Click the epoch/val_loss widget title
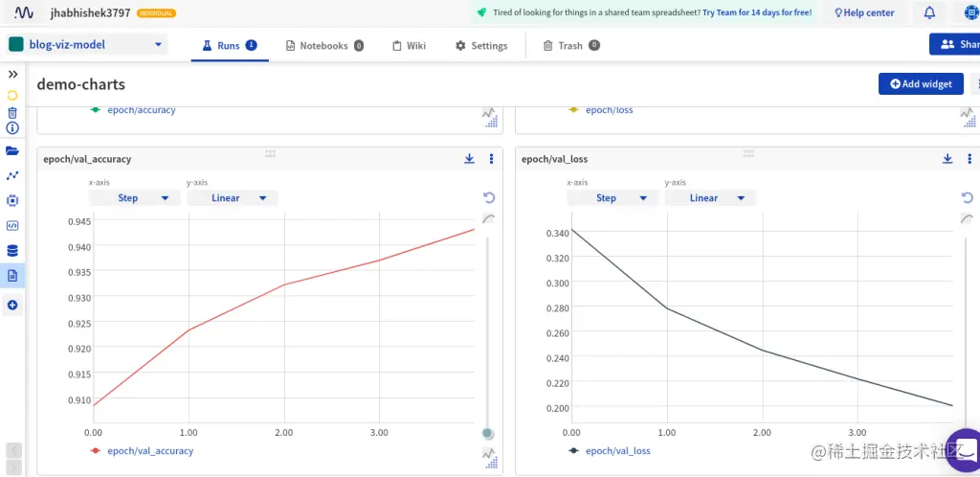 pyautogui.click(x=554, y=159)
